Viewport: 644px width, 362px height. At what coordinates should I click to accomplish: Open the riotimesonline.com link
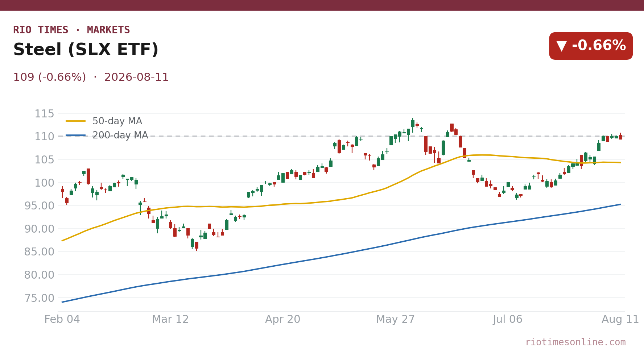coord(575,342)
